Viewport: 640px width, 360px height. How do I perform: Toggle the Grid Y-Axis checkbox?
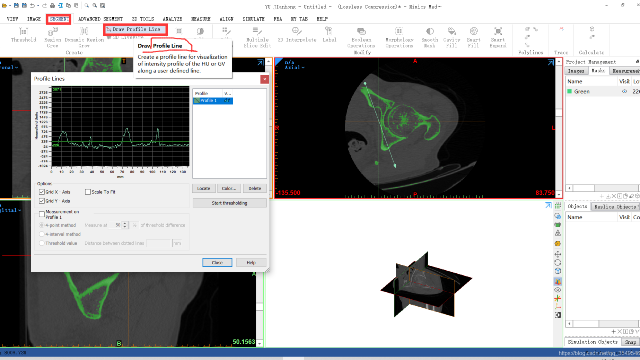tap(42, 201)
